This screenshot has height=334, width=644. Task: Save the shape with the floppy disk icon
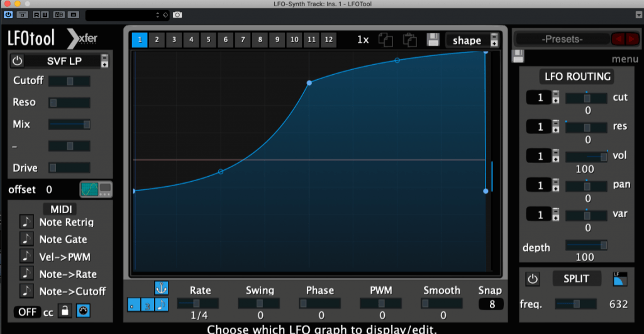(433, 40)
